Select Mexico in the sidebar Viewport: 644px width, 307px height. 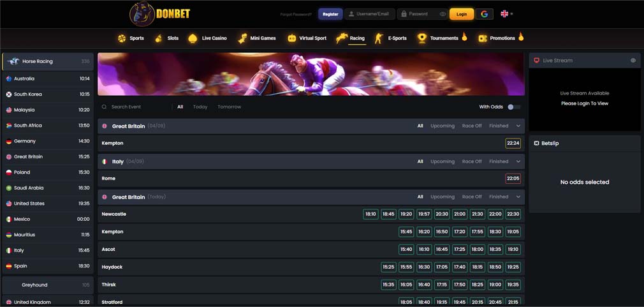point(48,219)
